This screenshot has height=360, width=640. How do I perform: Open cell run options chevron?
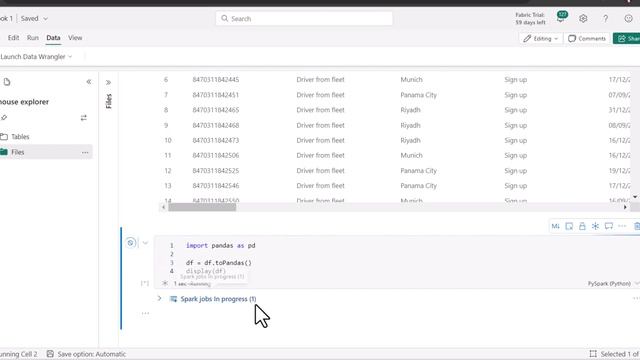pyautogui.click(x=145, y=243)
